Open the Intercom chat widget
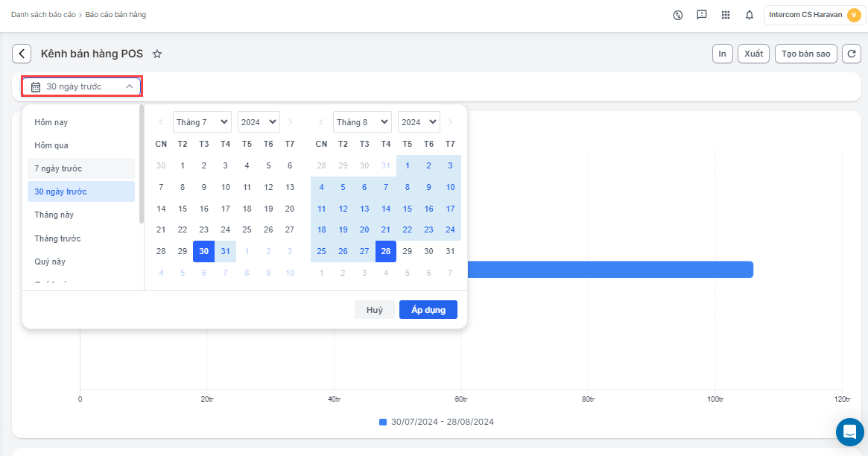Viewport: 868px width, 456px height. click(x=849, y=431)
